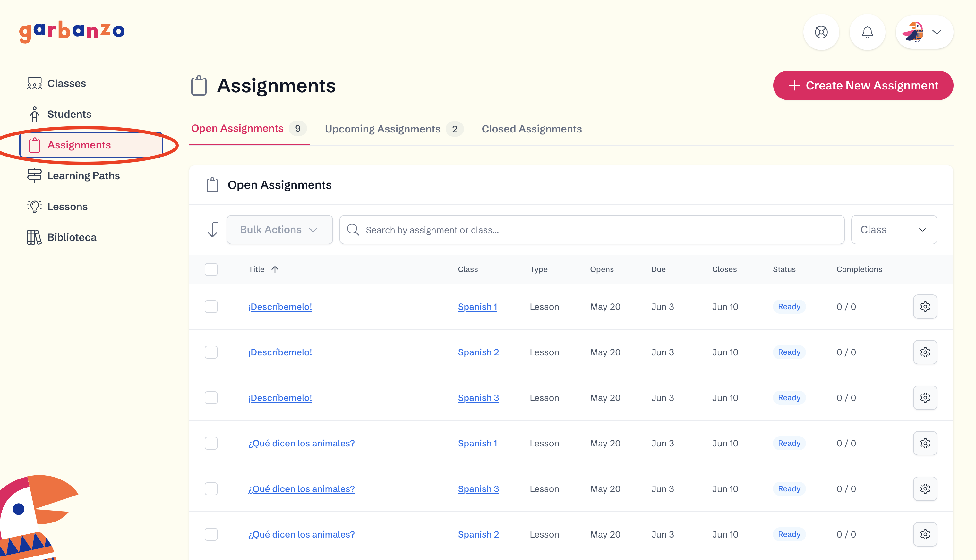Image resolution: width=976 pixels, height=560 pixels.
Task: Open the help lifebuoy icon
Action: 821,32
